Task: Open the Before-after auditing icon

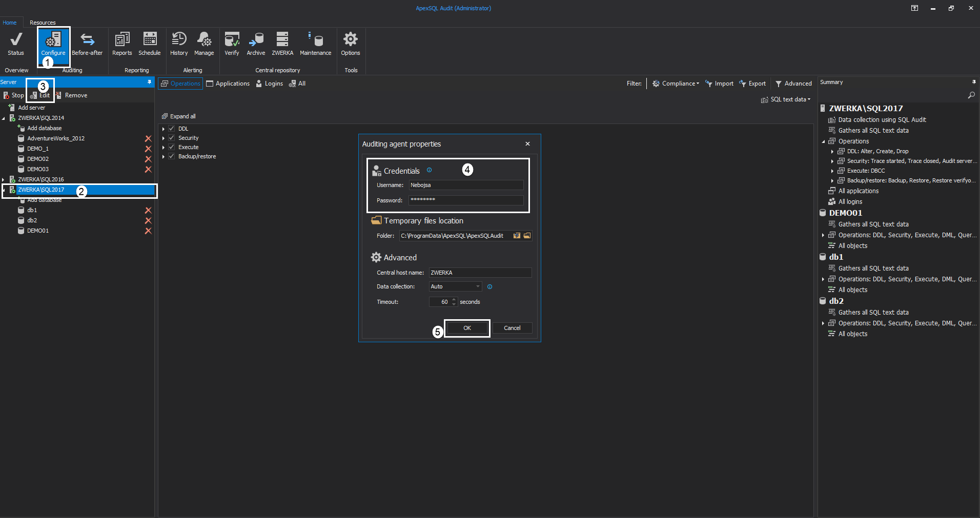Action: point(87,44)
